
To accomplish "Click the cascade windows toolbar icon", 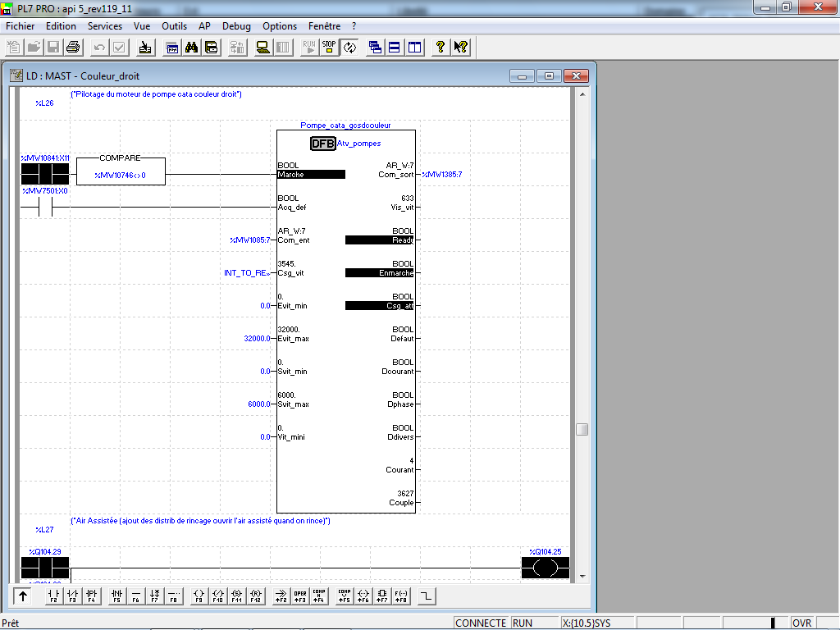I will click(375, 48).
